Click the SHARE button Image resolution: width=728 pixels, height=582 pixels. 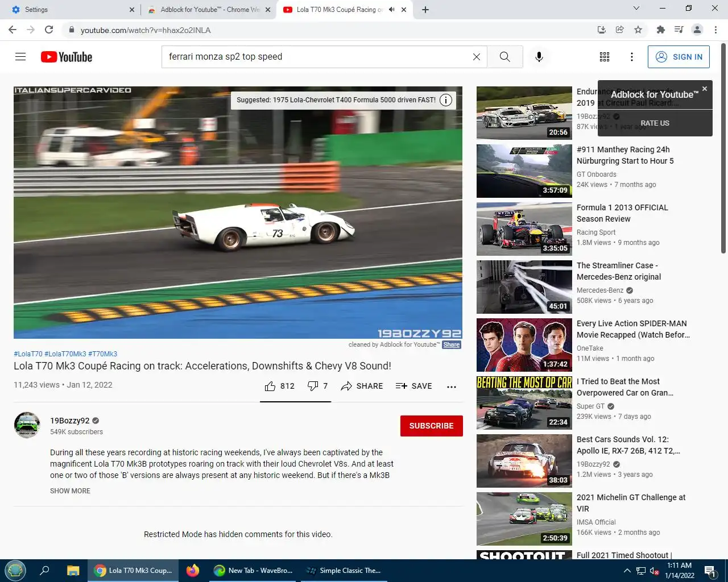click(362, 386)
